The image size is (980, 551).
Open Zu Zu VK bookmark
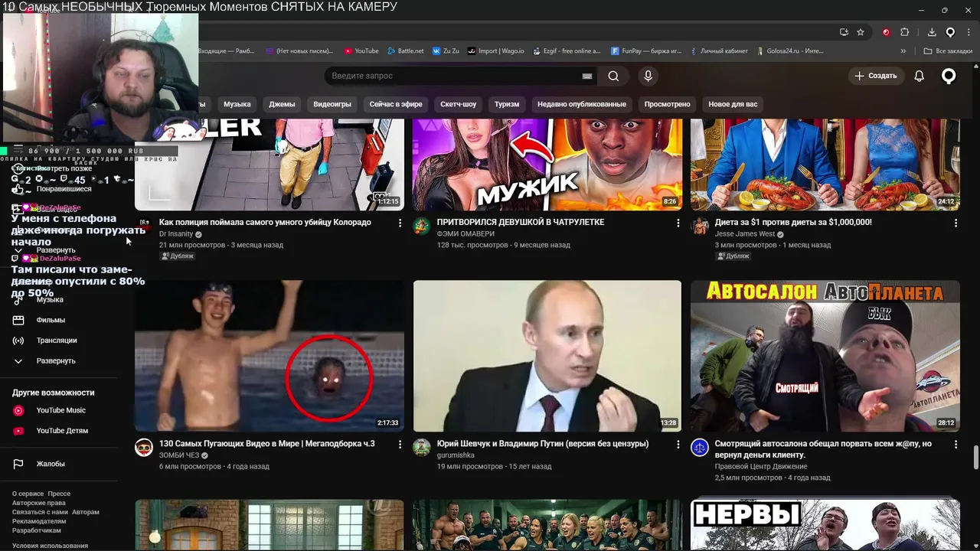point(446,51)
